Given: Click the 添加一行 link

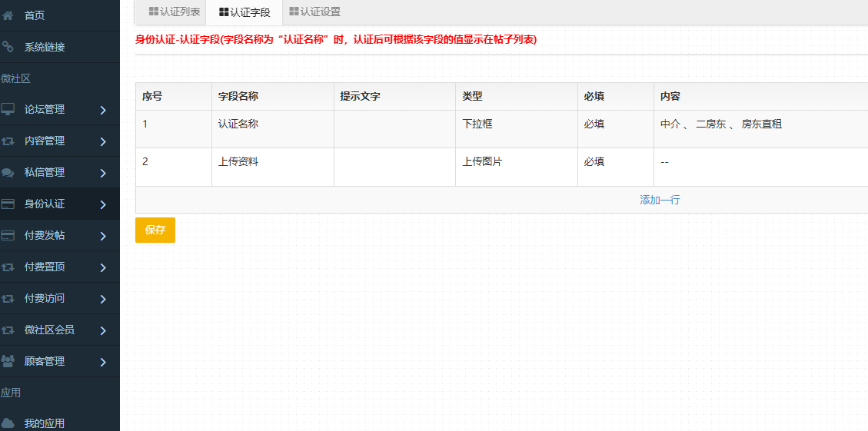Looking at the screenshot, I should (x=660, y=200).
